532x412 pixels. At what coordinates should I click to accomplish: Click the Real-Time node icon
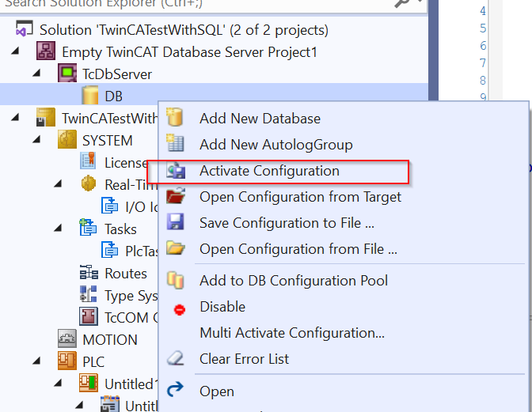pos(89,183)
